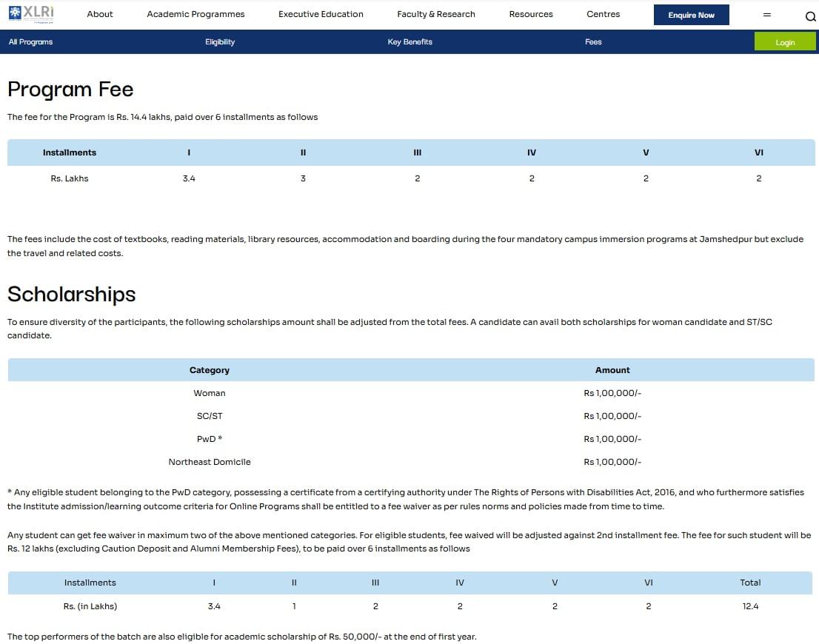The image size is (819, 644).
Task: Expand Faculty & Research menu
Action: coord(436,14)
